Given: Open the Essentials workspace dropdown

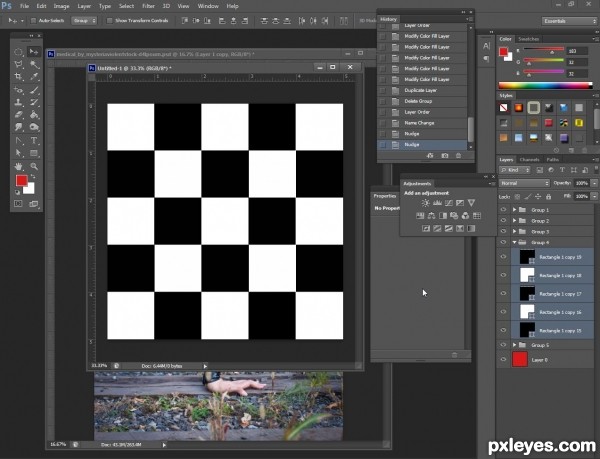Looking at the screenshot, I should (x=569, y=21).
